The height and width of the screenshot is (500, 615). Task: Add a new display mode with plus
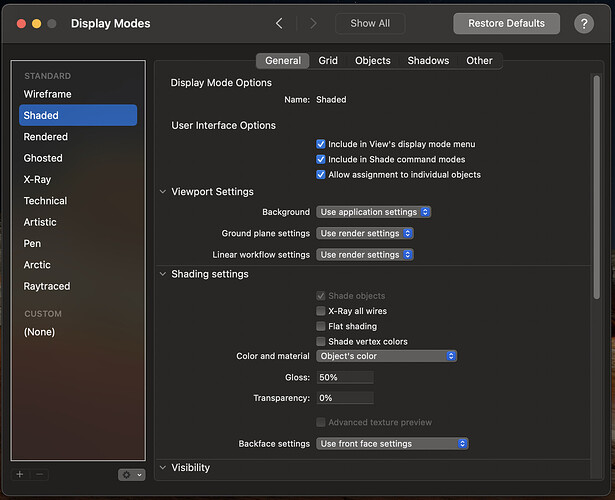click(20, 474)
